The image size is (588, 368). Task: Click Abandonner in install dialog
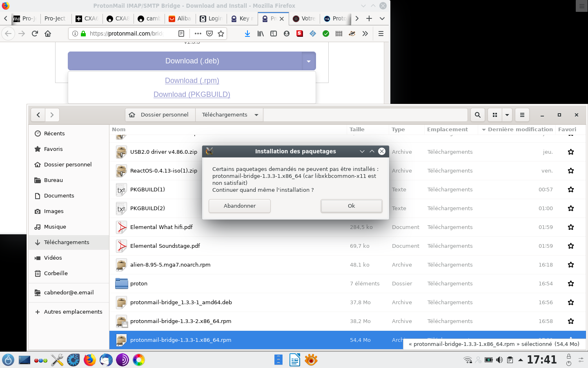click(x=240, y=206)
